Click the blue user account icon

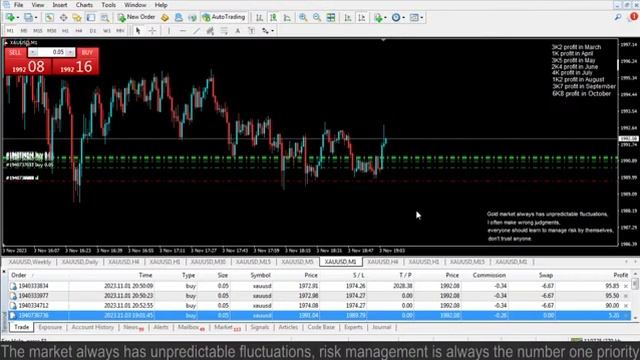(x=179, y=18)
